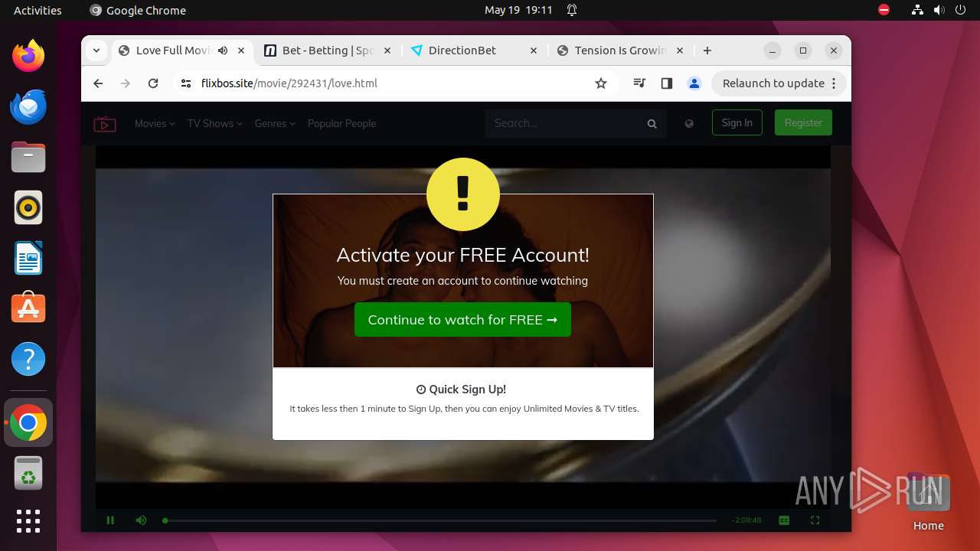The height and width of the screenshot is (551, 980).
Task: Seek along the video progress bar
Action: click(440, 520)
